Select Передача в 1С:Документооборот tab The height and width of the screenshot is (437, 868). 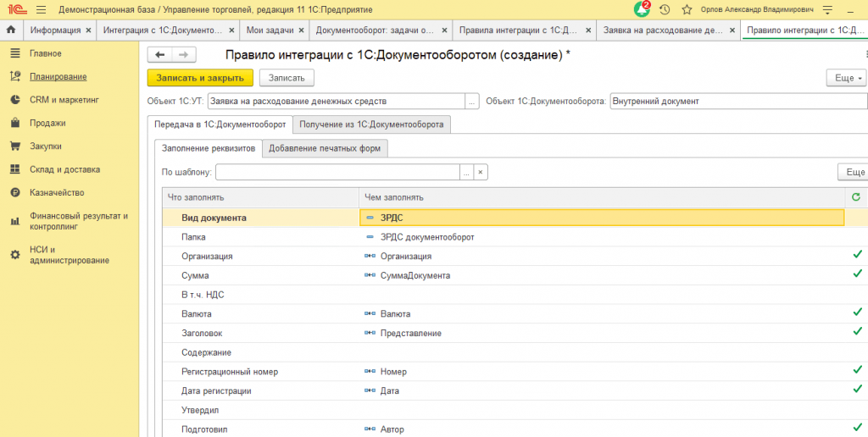coord(220,124)
